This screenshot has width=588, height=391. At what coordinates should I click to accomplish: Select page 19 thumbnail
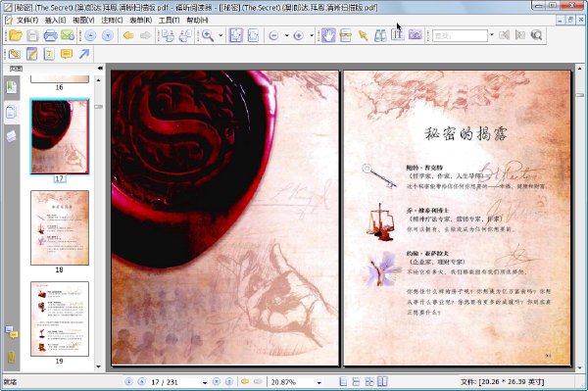click(60, 319)
